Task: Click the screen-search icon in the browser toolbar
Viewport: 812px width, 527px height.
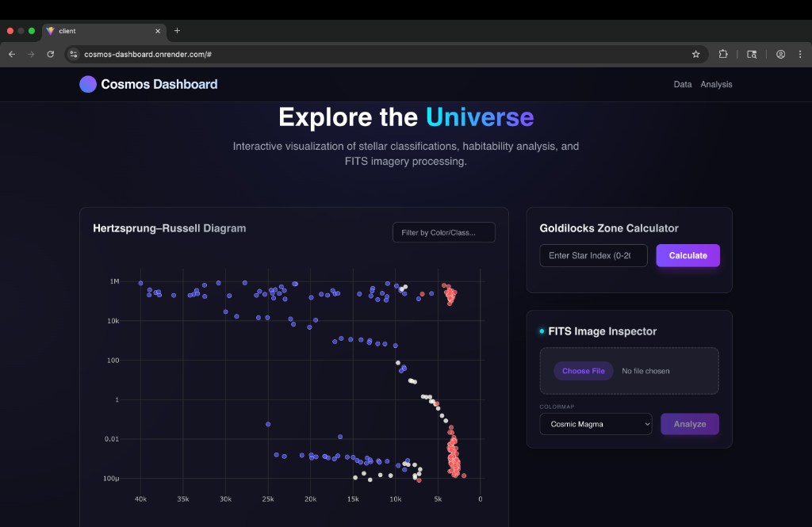Action: click(752, 54)
